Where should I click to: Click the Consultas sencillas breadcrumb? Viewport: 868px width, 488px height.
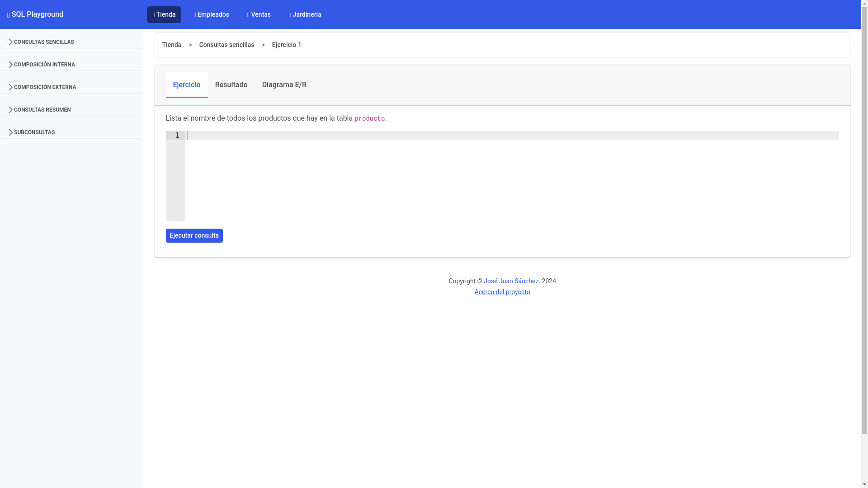(226, 45)
